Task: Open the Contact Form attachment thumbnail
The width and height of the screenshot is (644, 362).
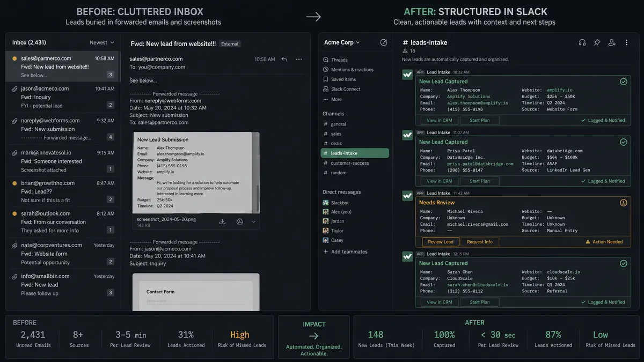Action: coord(196,291)
